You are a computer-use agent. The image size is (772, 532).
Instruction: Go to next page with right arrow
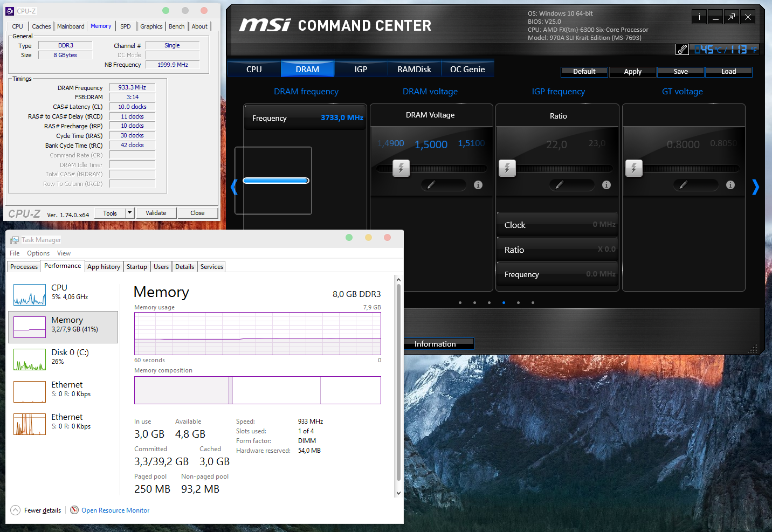point(755,187)
